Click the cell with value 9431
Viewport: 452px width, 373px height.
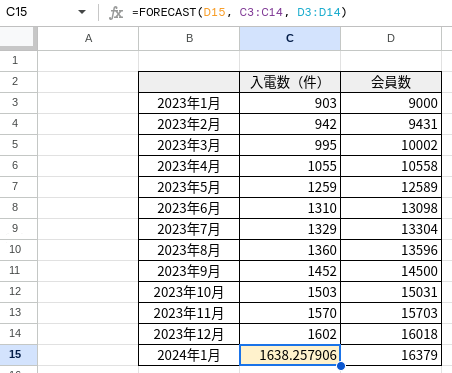(391, 124)
